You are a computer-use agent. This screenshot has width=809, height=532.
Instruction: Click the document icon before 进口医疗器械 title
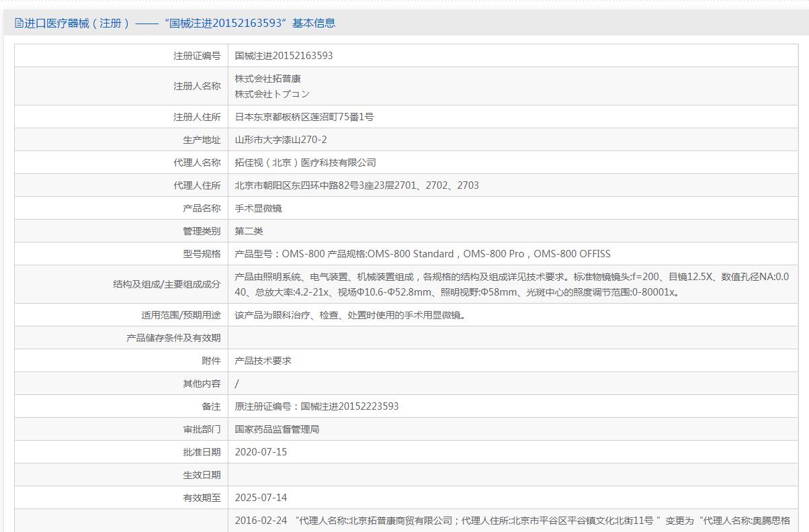pos(19,23)
